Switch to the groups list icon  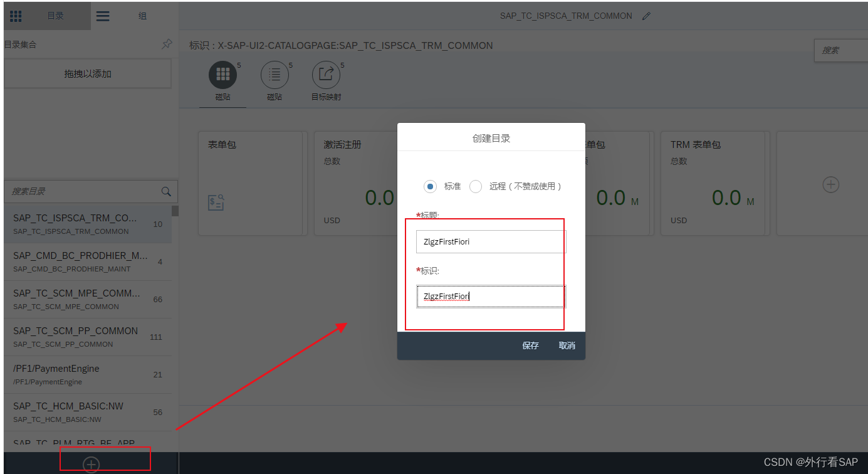(103, 16)
